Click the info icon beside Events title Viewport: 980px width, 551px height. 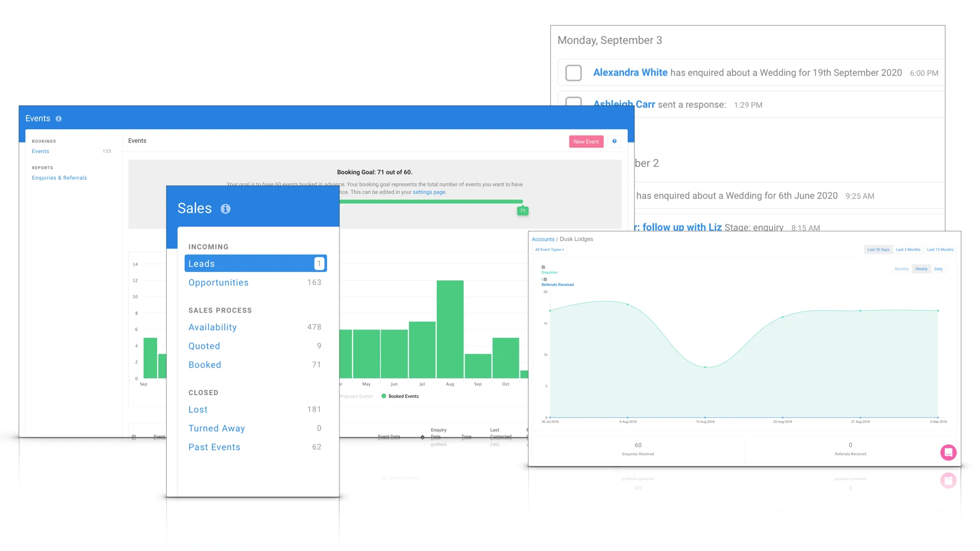(x=59, y=119)
